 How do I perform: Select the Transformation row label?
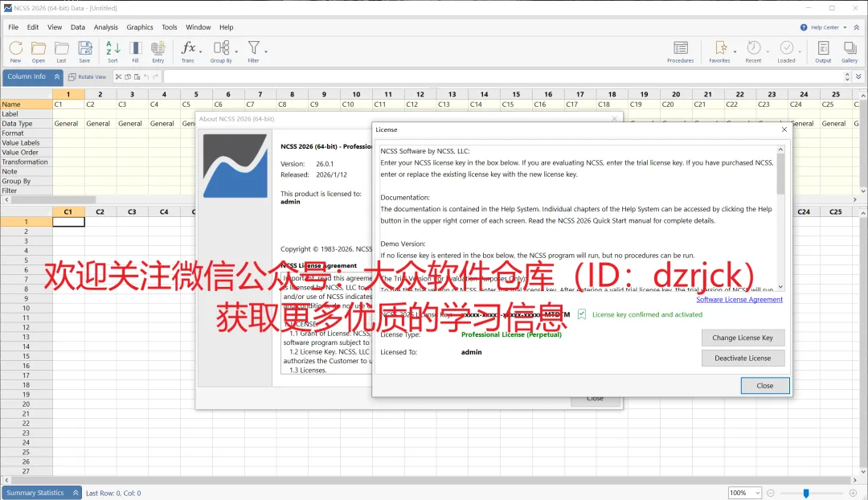pos(26,162)
